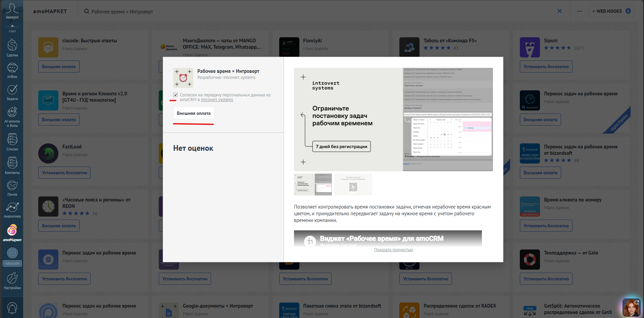
Task: Open Табель от «Команда F5» card title
Action: pyautogui.click(x=450, y=41)
